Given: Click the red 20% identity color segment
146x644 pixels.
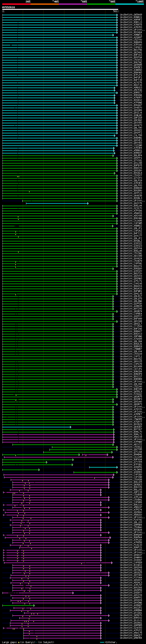Looking at the screenshot, I should [16, 4].
